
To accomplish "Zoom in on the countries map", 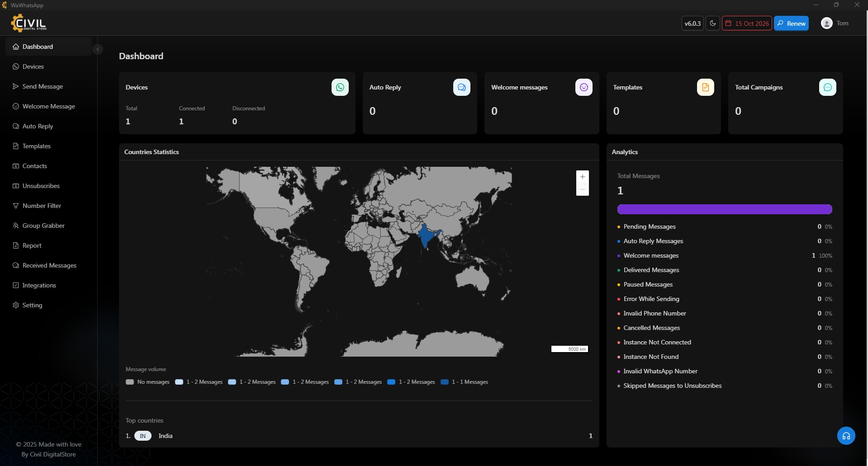I will point(582,177).
